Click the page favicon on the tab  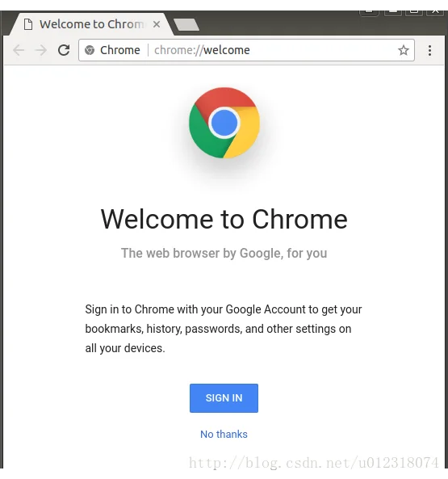(28, 24)
